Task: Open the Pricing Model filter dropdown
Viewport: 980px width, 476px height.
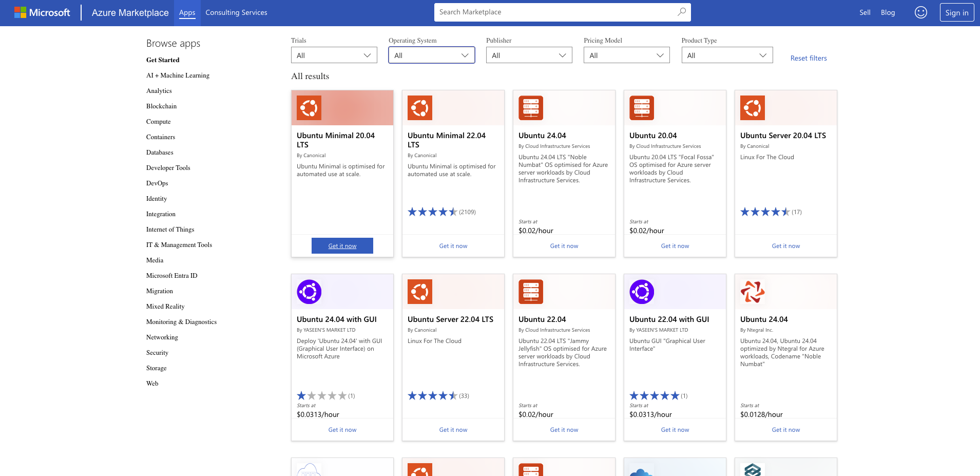Action: [627, 55]
